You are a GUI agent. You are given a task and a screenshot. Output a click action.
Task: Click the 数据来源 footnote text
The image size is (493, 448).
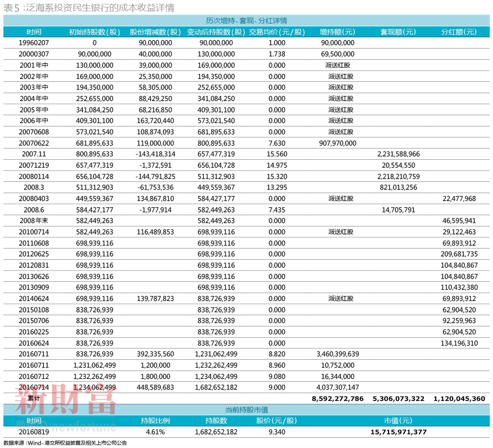pos(65,443)
